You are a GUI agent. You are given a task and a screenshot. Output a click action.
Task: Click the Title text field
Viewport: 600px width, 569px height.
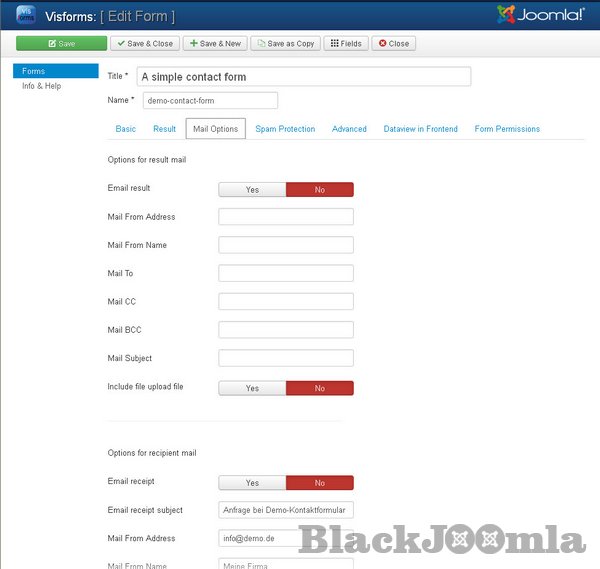coord(303,76)
